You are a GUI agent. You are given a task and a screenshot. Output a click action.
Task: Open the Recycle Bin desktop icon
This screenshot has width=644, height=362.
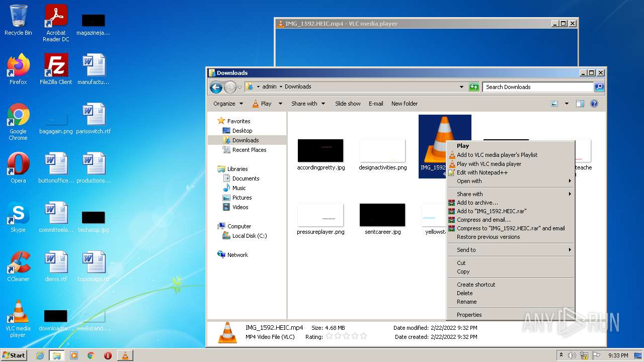[x=18, y=21]
